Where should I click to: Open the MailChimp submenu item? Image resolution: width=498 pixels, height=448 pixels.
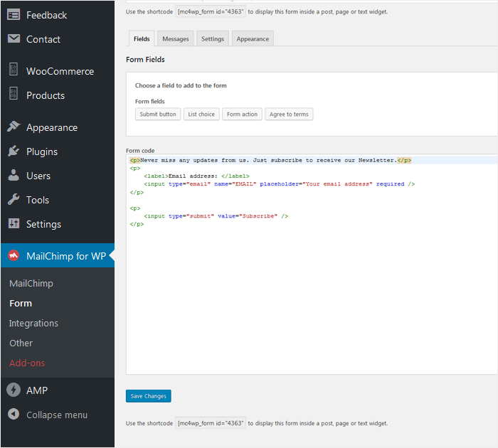coord(31,284)
